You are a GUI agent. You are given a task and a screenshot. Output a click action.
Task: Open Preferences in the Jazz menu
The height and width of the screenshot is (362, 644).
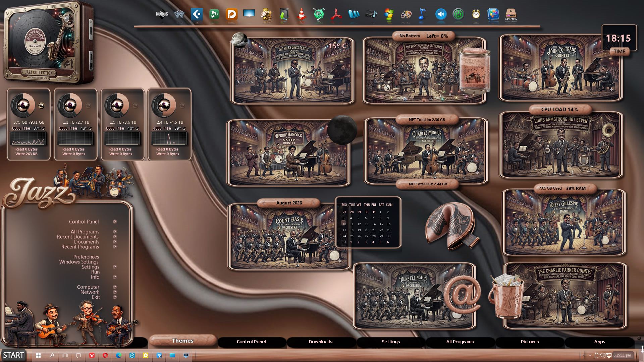pyautogui.click(x=86, y=257)
